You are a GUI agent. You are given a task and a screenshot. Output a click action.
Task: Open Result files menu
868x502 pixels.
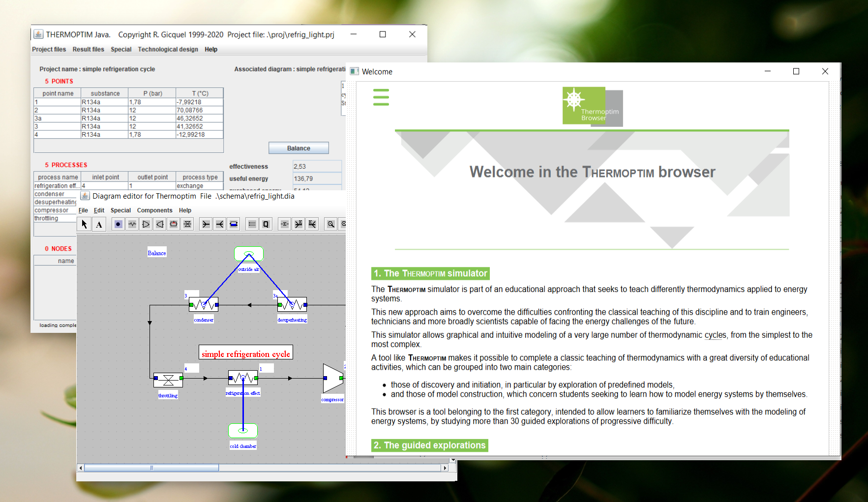[x=89, y=49]
